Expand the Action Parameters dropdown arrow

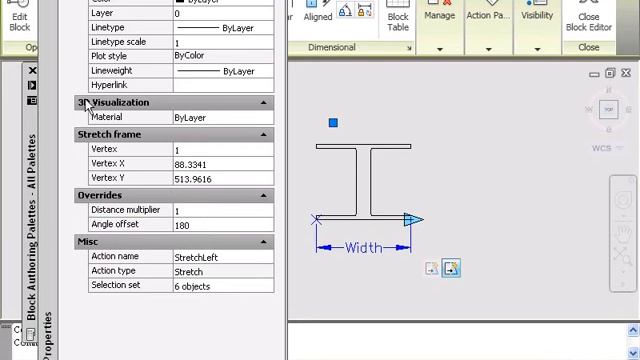(489, 49)
